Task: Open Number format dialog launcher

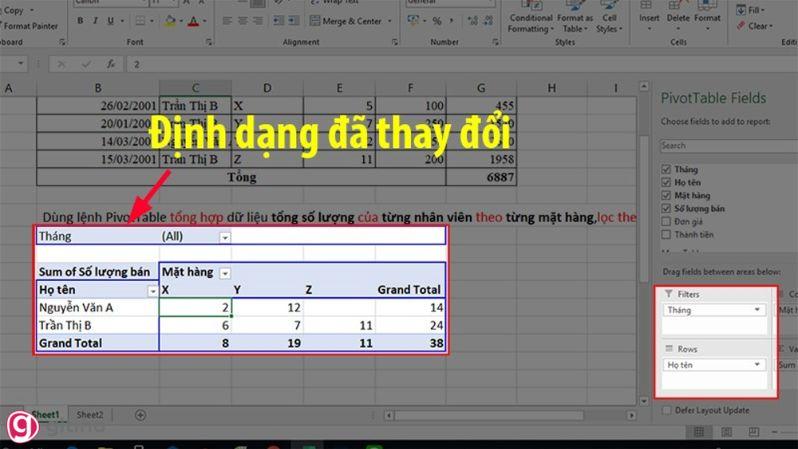Action: click(496, 42)
